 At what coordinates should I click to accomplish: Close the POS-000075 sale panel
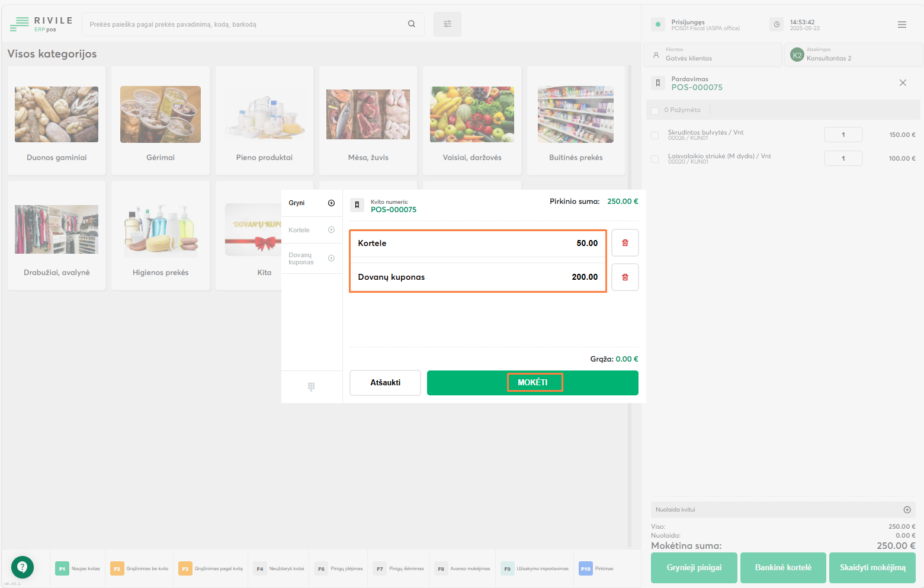903,83
